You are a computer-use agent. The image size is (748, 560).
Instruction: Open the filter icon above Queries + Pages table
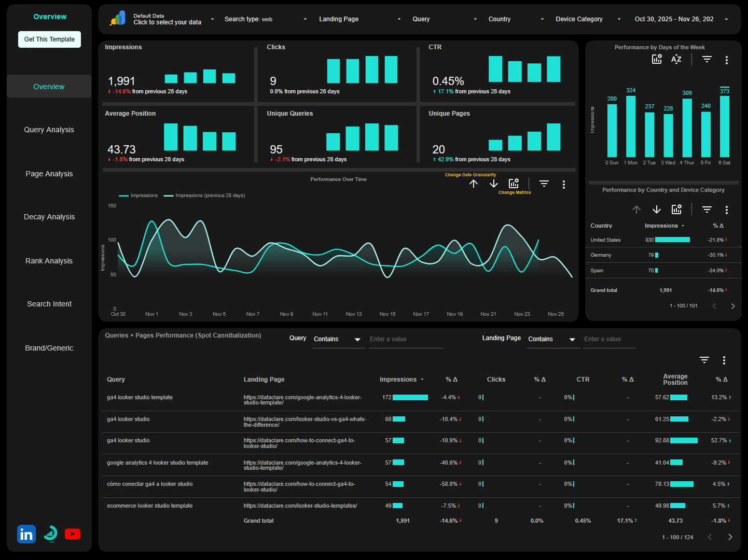point(704,359)
